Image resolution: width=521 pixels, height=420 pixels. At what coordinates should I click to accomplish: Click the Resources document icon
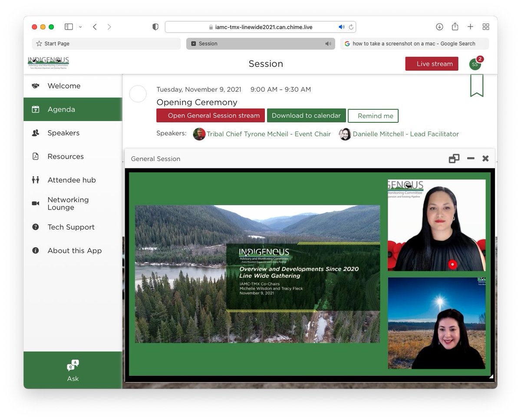pyautogui.click(x=36, y=156)
